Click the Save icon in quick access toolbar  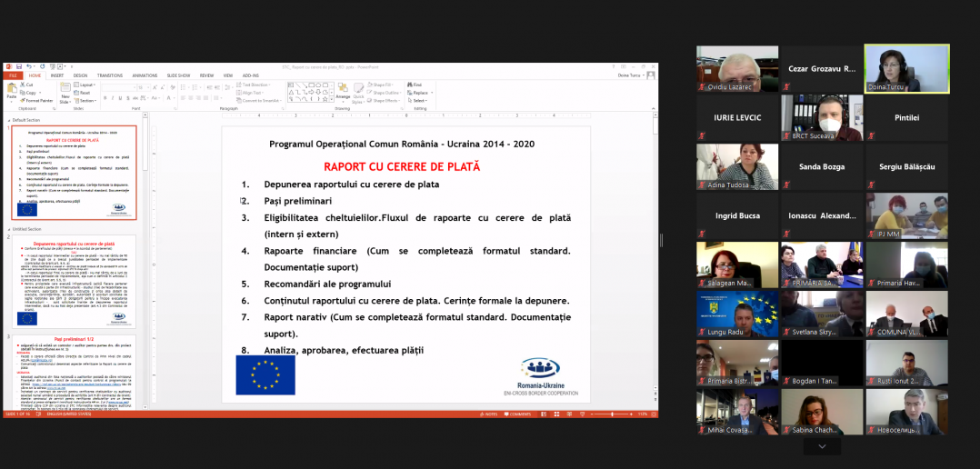[18, 66]
